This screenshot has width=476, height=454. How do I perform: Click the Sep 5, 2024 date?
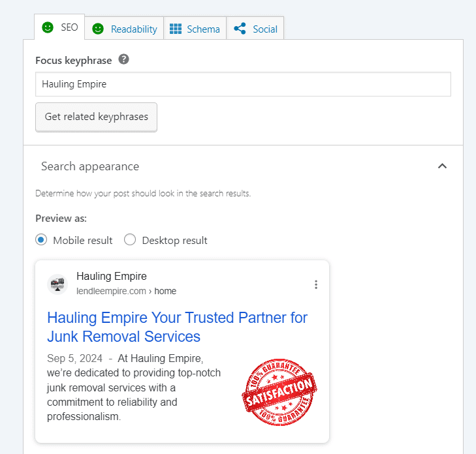tap(74, 358)
